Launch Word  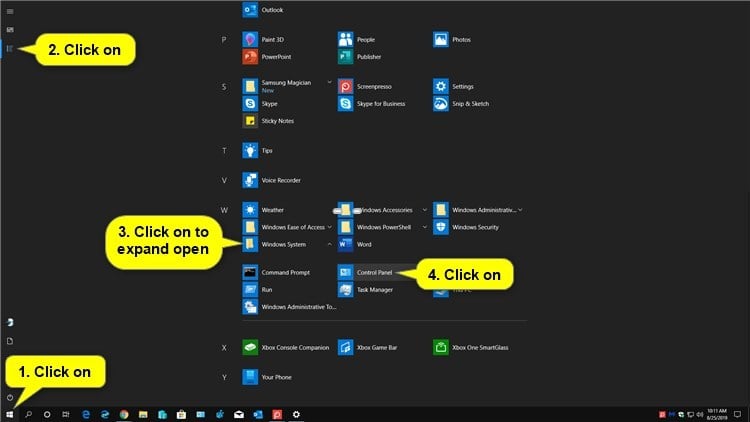pyautogui.click(x=355, y=244)
